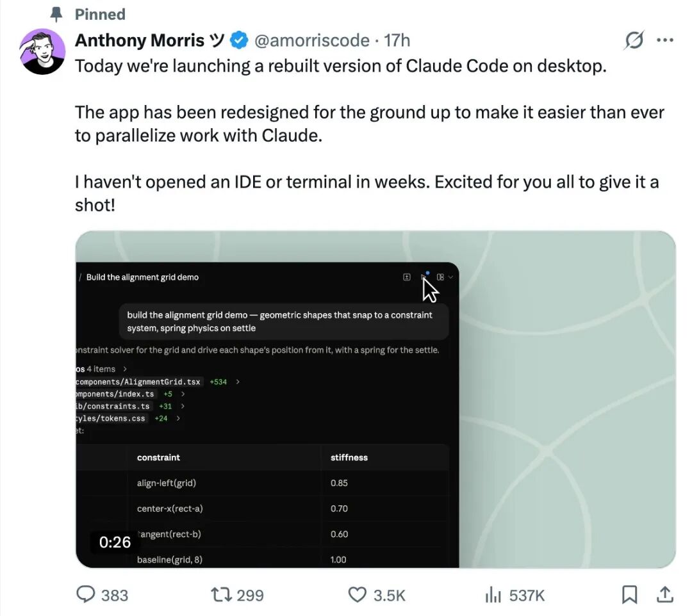
Task: Click the blue verified badge
Action: pos(239,41)
